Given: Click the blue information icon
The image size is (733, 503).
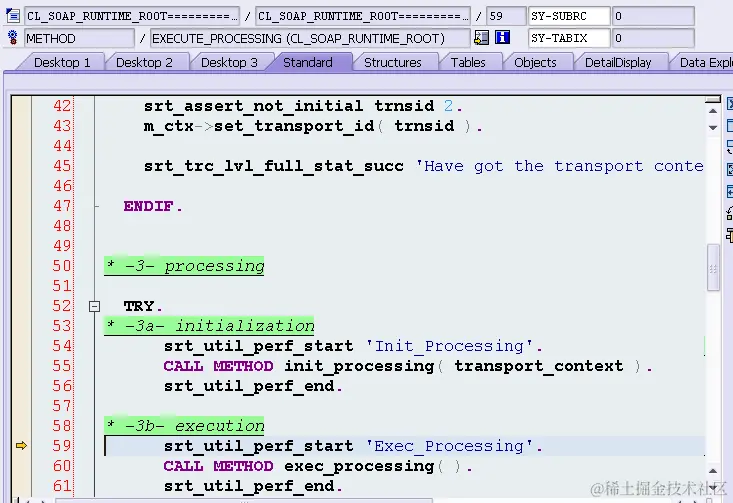Looking at the screenshot, I should coord(503,37).
